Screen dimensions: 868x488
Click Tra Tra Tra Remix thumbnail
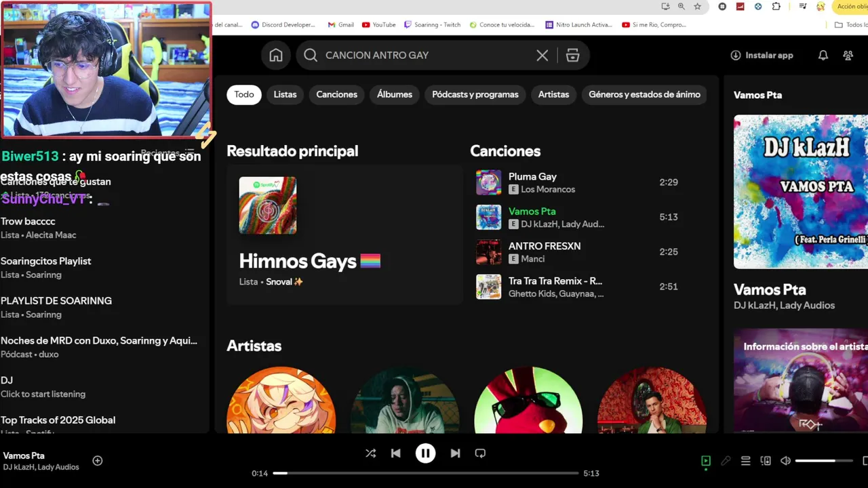click(x=489, y=287)
